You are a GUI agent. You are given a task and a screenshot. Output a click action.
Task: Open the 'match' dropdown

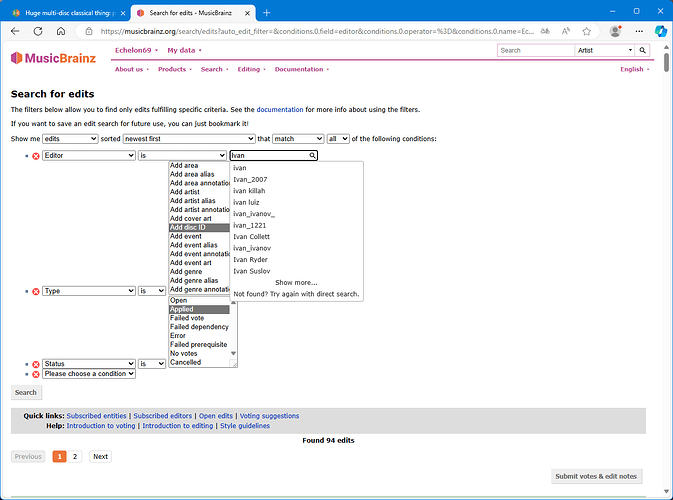click(298, 139)
